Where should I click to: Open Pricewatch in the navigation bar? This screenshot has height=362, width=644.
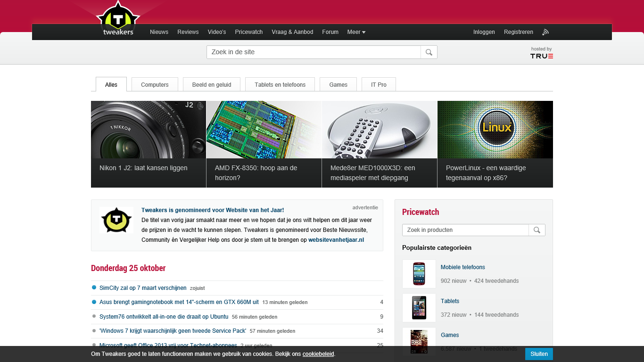coord(249,32)
